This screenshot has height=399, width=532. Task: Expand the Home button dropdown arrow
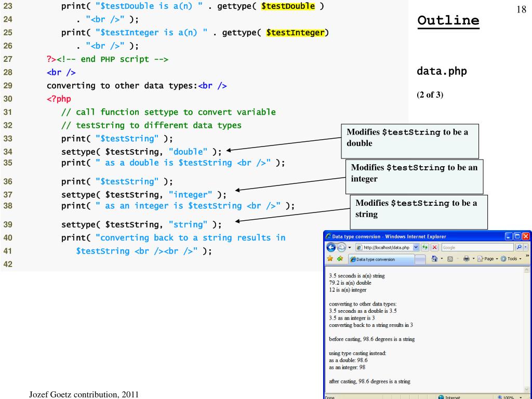pos(442,259)
